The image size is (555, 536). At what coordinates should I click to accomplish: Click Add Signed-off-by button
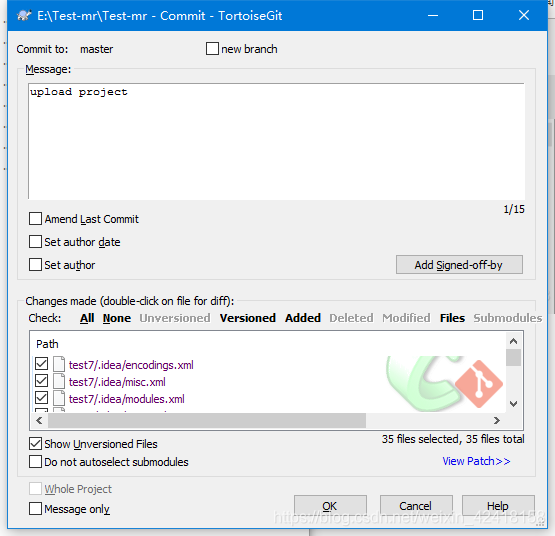click(459, 265)
